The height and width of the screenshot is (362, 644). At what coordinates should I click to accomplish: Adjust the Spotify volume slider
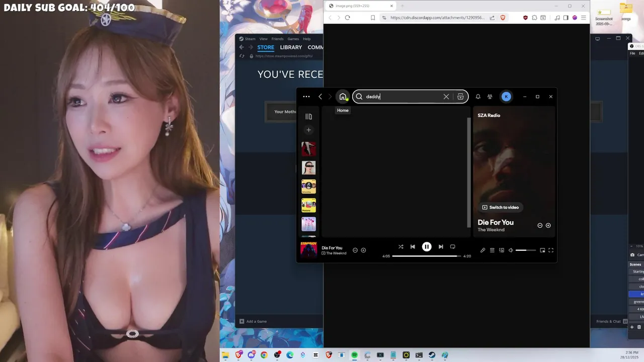526,250
